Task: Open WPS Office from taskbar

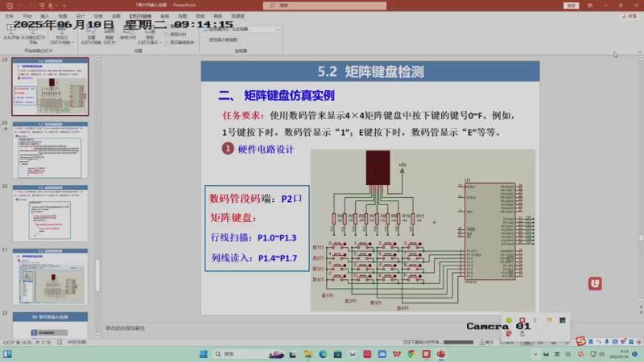Action: (397, 354)
